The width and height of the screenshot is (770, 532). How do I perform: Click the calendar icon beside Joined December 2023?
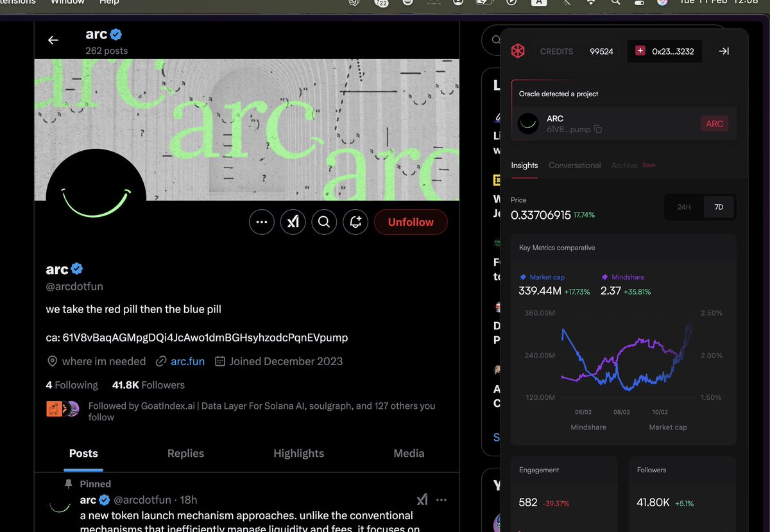coord(220,361)
